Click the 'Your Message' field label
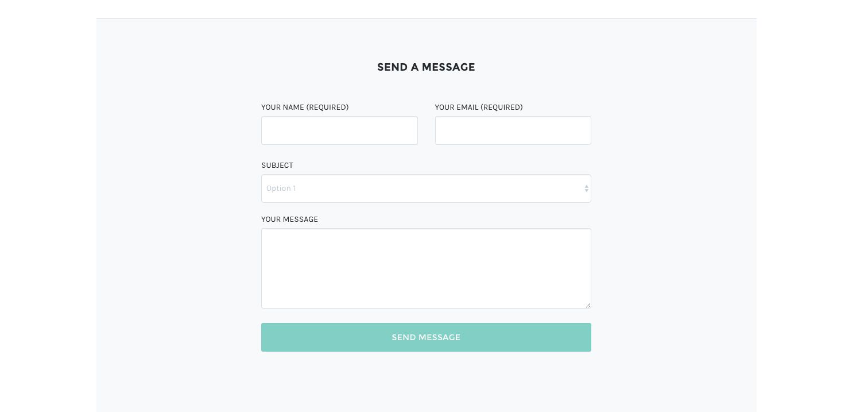This screenshot has width=868, height=412. [289, 220]
